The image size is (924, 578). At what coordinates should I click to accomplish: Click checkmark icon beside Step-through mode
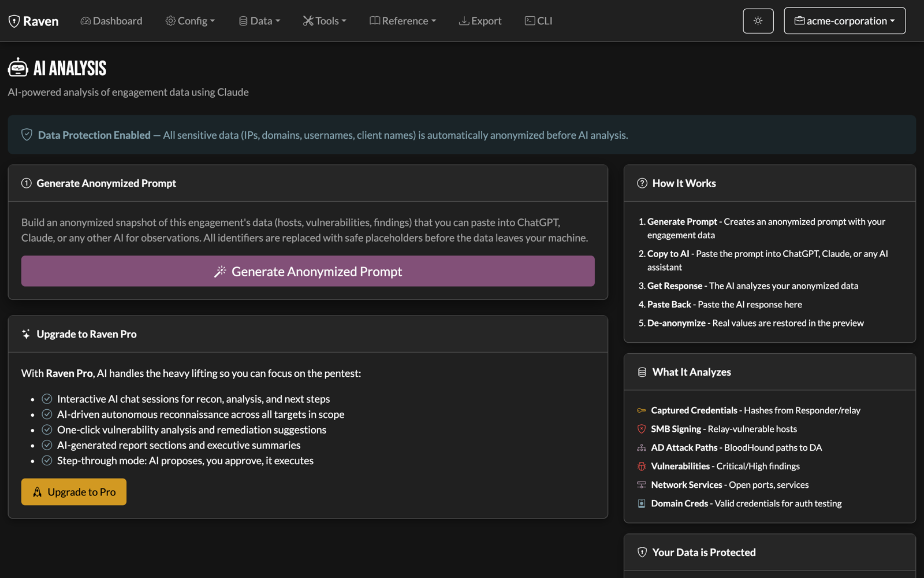[x=47, y=461]
